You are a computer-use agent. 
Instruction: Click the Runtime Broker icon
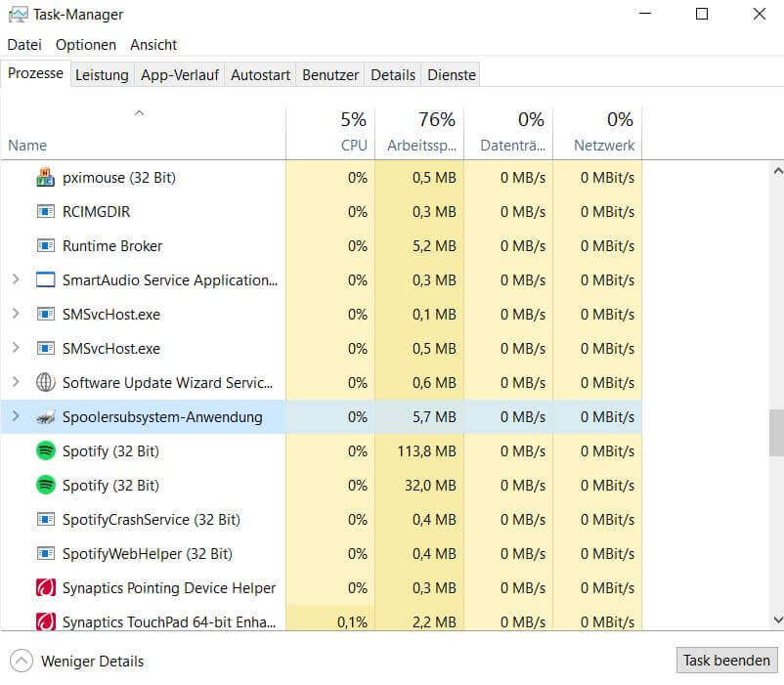click(x=46, y=246)
